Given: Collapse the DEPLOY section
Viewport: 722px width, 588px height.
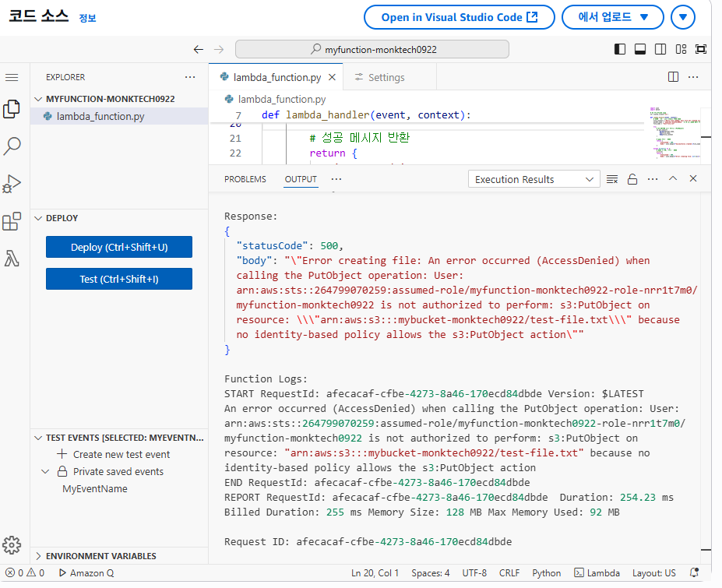Looking at the screenshot, I should coord(39,218).
